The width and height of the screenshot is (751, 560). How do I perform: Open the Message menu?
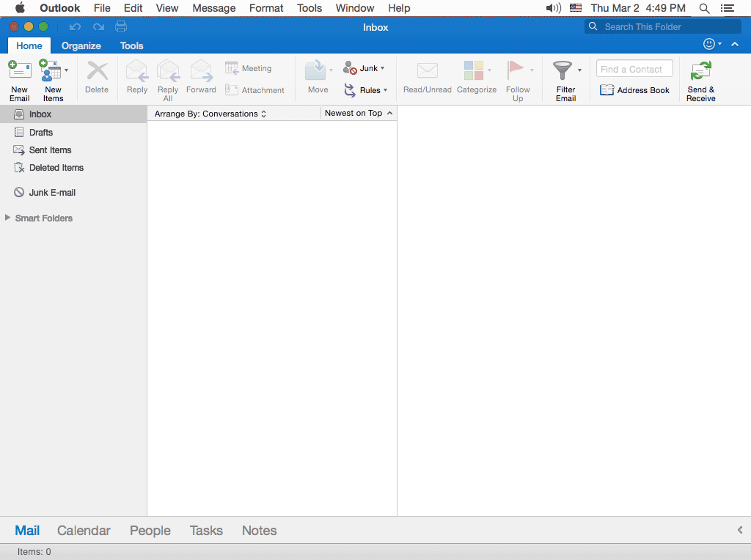[x=214, y=8]
